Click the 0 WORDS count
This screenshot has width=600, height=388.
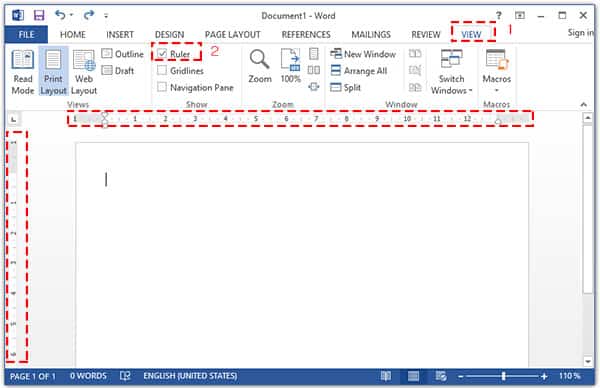coord(88,376)
